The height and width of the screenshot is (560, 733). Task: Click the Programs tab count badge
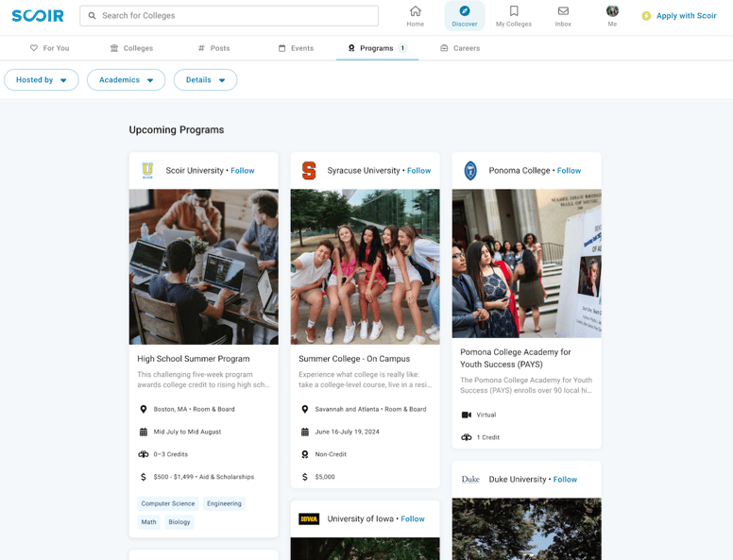402,48
